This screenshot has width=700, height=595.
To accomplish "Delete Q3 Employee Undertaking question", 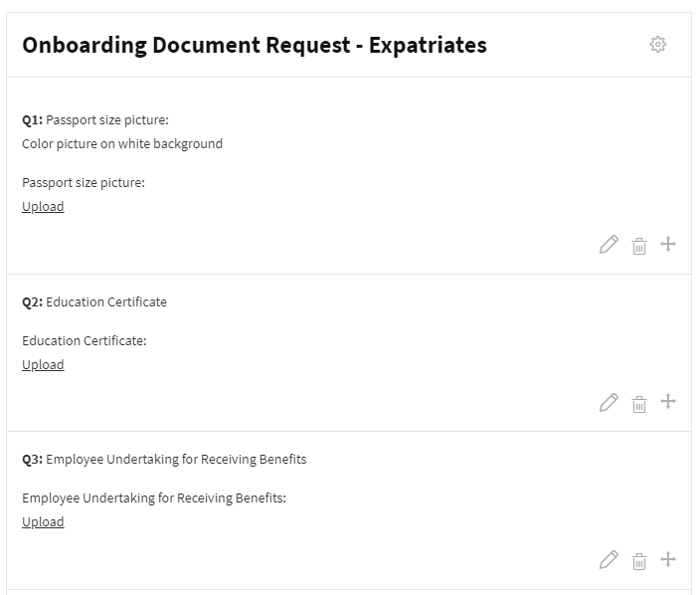I will coord(639,561).
